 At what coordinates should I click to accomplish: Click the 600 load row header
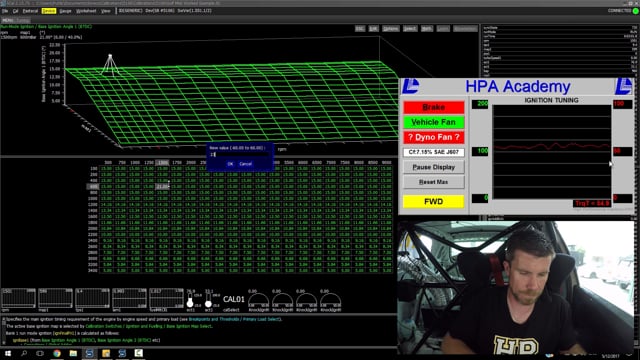coord(93,187)
